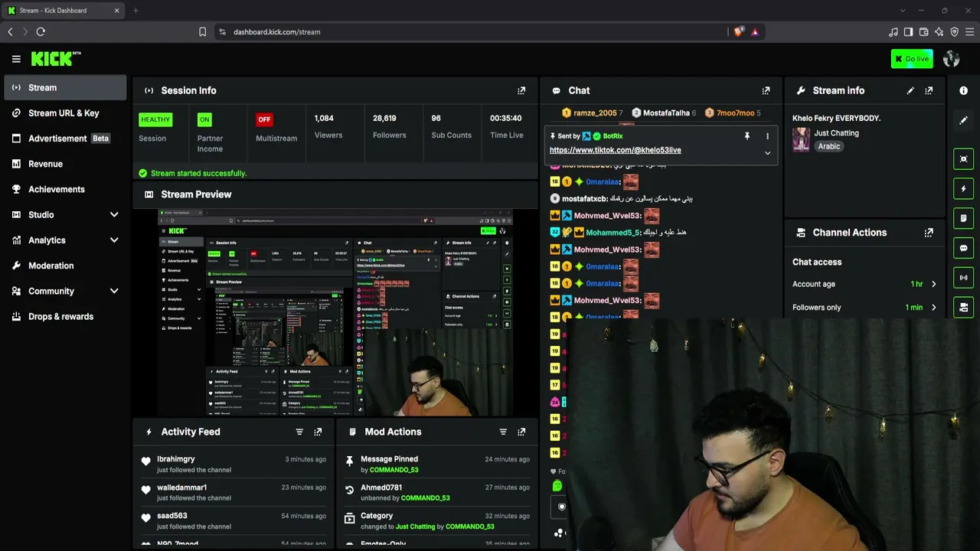Pop out the Mod Actions panel
980x551 pixels.
pyautogui.click(x=521, y=432)
